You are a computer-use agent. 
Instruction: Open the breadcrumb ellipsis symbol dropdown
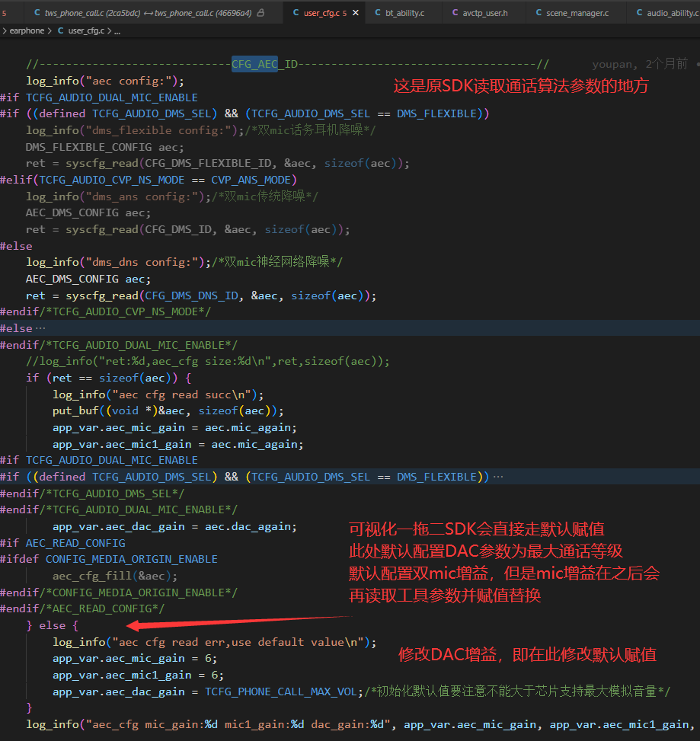pos(117,31)
